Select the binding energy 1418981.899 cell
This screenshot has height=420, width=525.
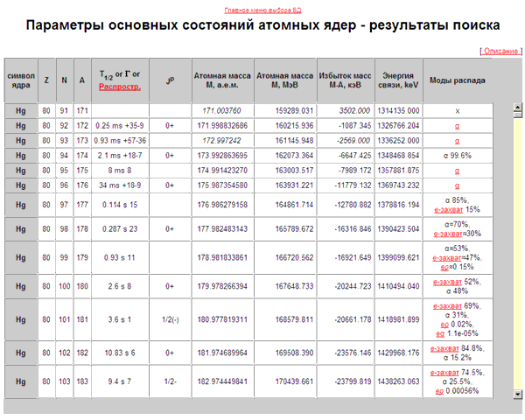tap(398, 319)
